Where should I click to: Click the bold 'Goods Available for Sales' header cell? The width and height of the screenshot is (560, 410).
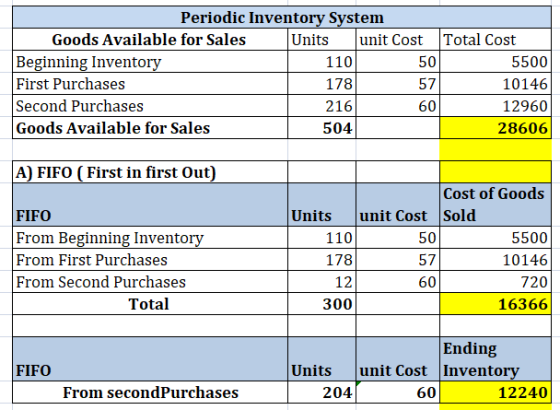point(150,40)
